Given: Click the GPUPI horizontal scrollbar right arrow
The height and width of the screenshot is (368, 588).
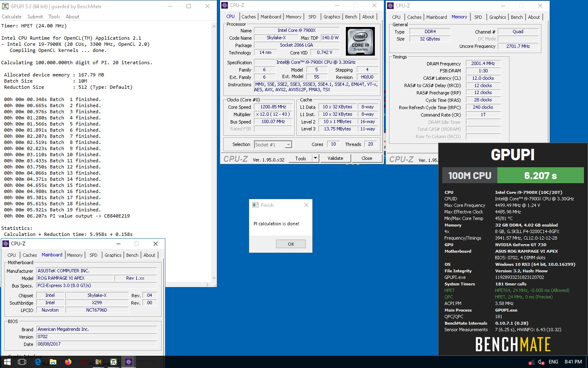Looking at the screenshot, I should tap(207, 285).
